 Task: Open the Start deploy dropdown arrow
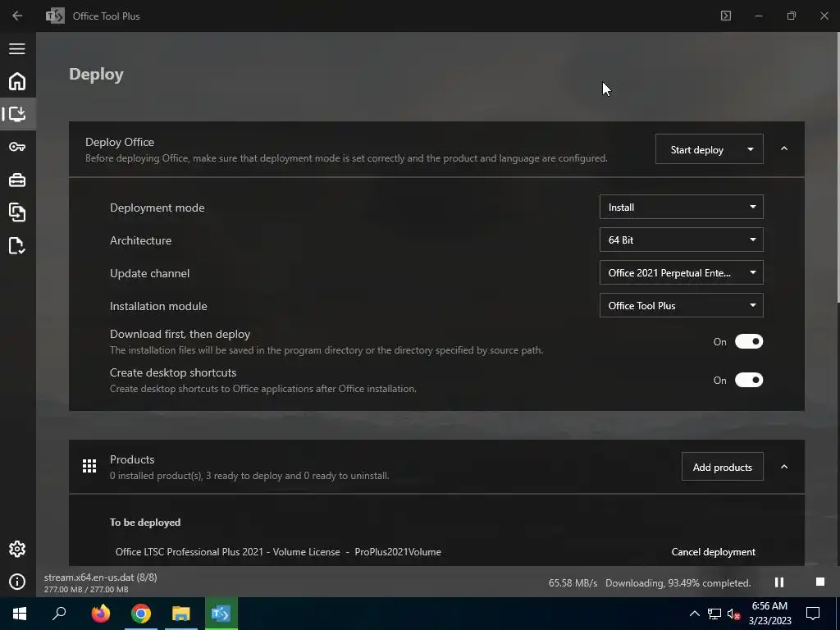[x=751, y=149]
